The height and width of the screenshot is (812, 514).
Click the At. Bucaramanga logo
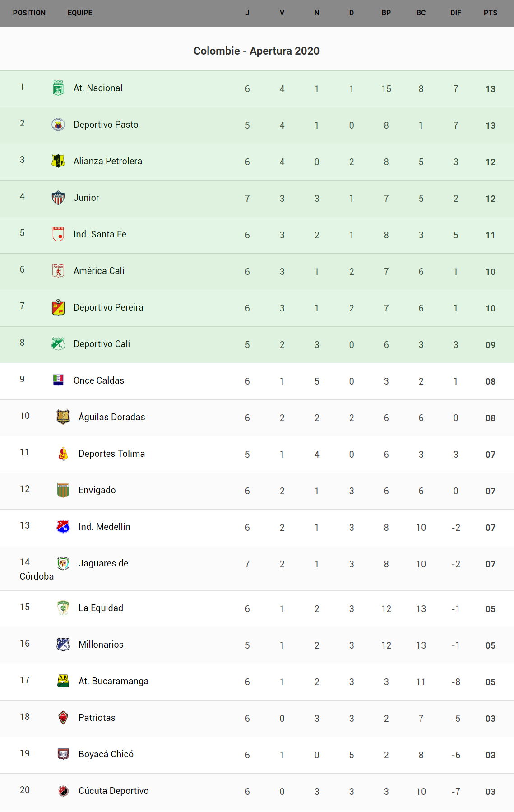click(x=63, y=681)
